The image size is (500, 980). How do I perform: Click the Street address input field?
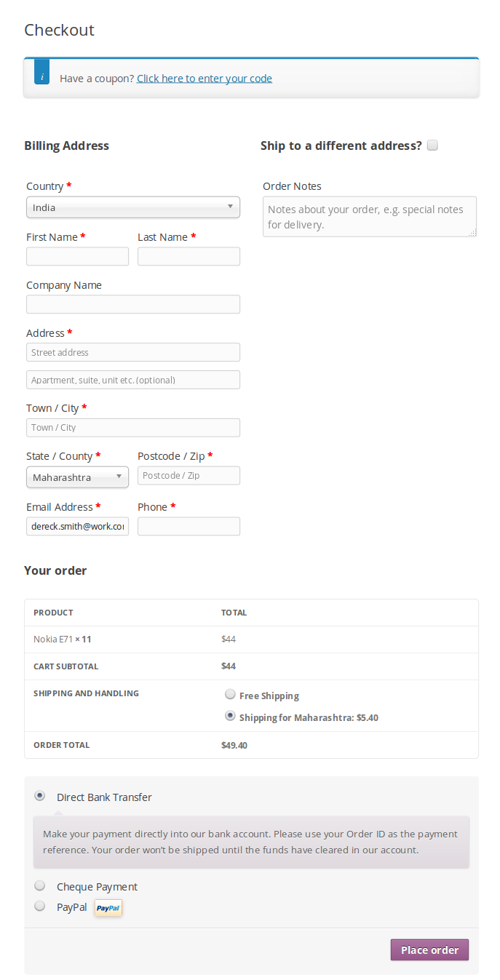pos(132,352)
